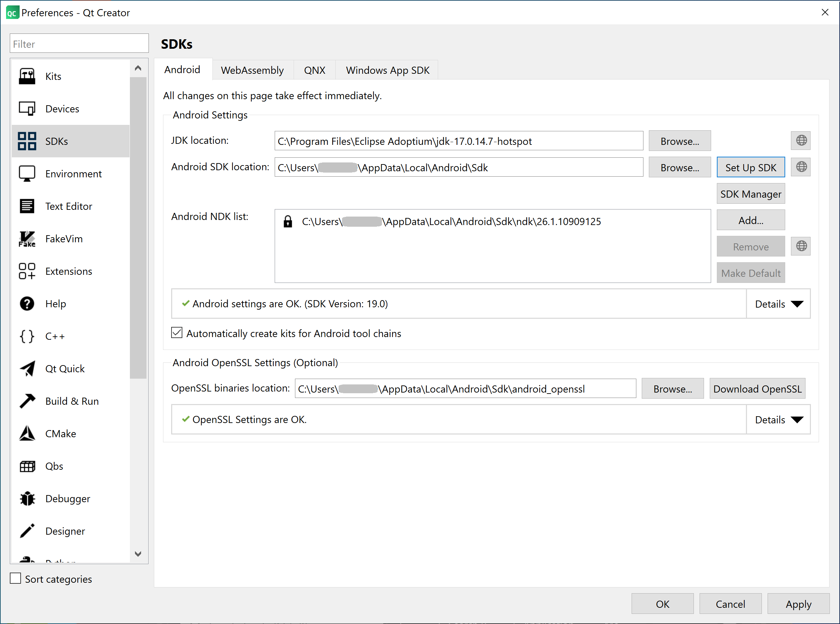Click the Filter search field
The width and height of the screenshot is (840, 624).
coord(79,44)
